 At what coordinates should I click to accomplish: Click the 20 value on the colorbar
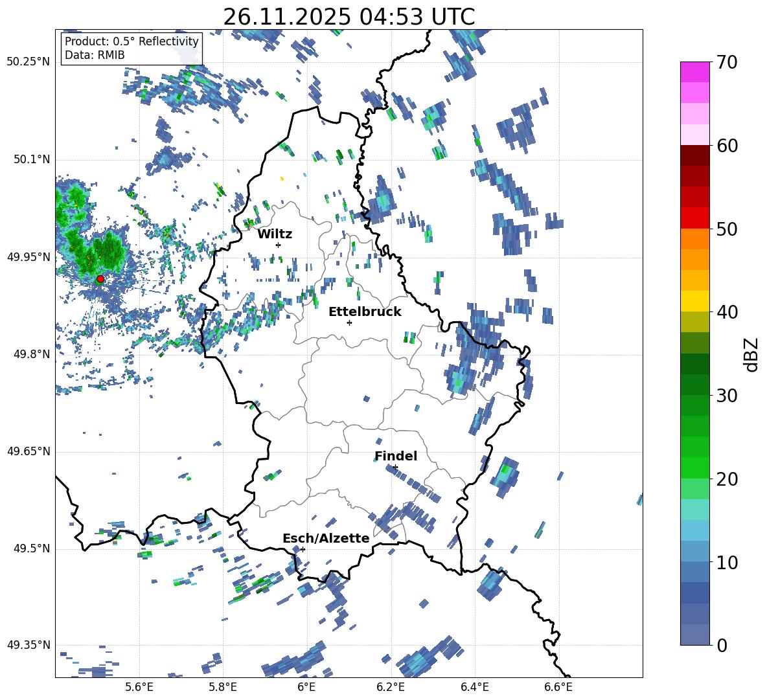(x=726, y=479)
